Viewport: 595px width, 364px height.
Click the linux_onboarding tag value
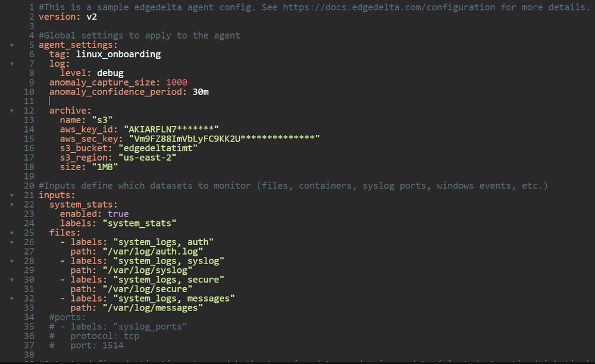(118, 54)
